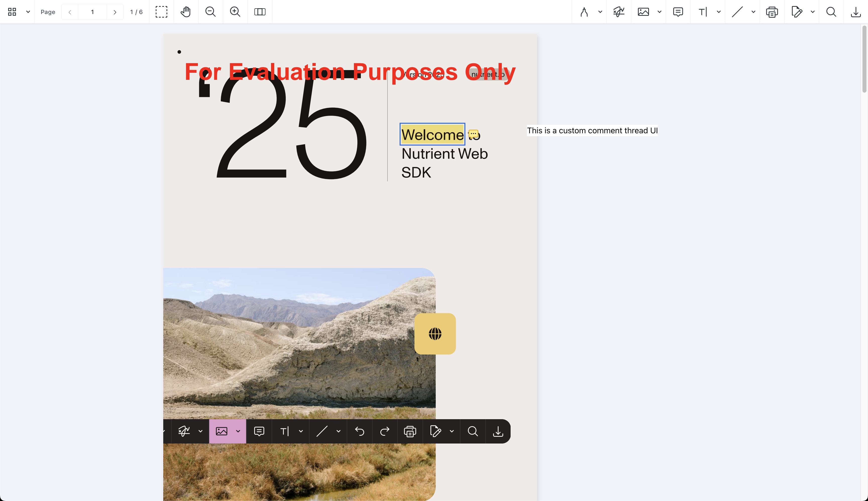Image resolution: width=868 pixels, height=501 pixels.
Task: Expand the top toolbar image tool dropdown
Action: [659, 12]
